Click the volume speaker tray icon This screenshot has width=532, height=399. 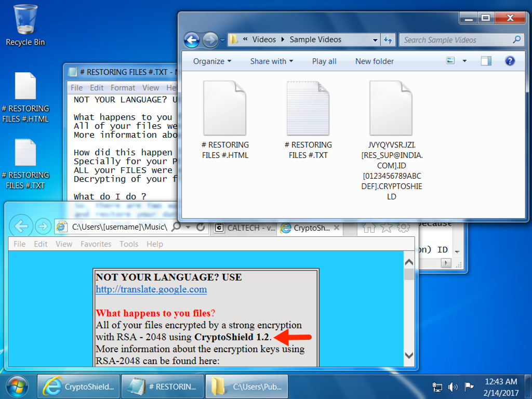(x=453, y=387)
